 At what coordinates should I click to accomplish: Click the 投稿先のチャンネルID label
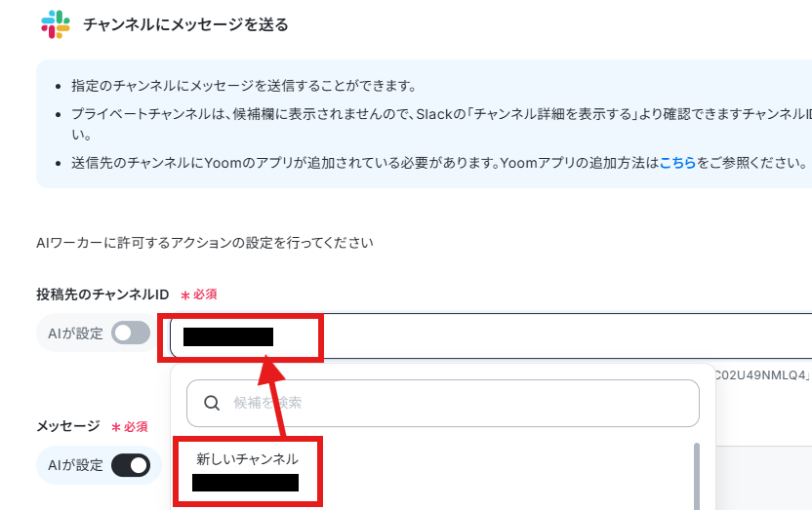coord(102,294)
